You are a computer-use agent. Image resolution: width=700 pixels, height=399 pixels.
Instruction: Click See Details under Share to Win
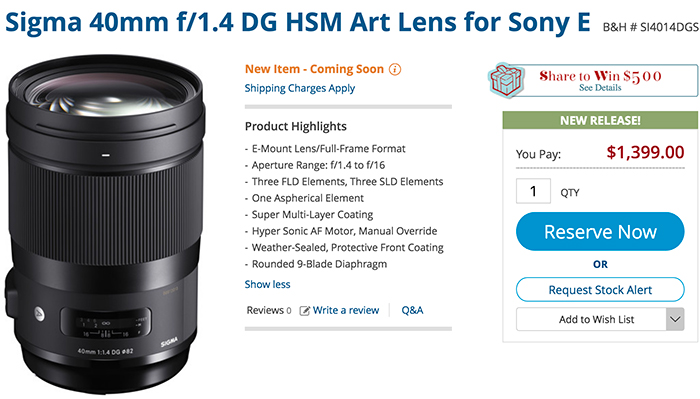(x=600, y=88)
